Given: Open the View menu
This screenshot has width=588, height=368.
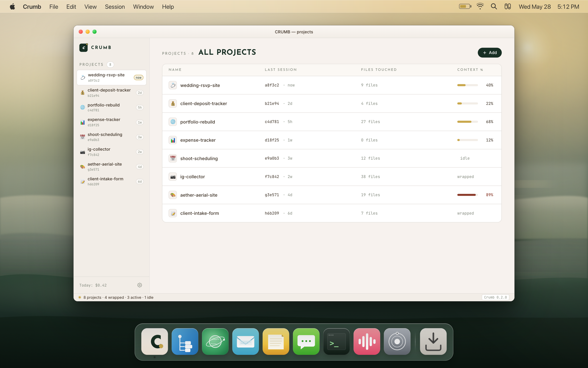Looking at the screenshot, I should point(90,7).
